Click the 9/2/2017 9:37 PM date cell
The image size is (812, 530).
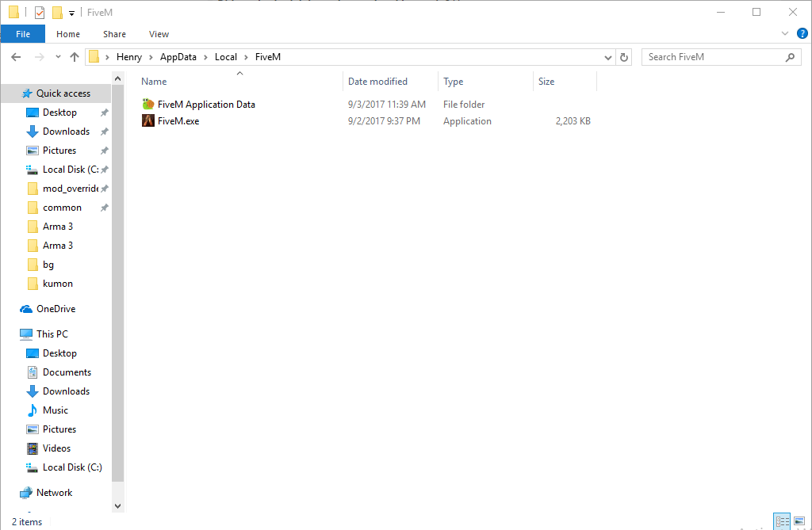[385, 120]
